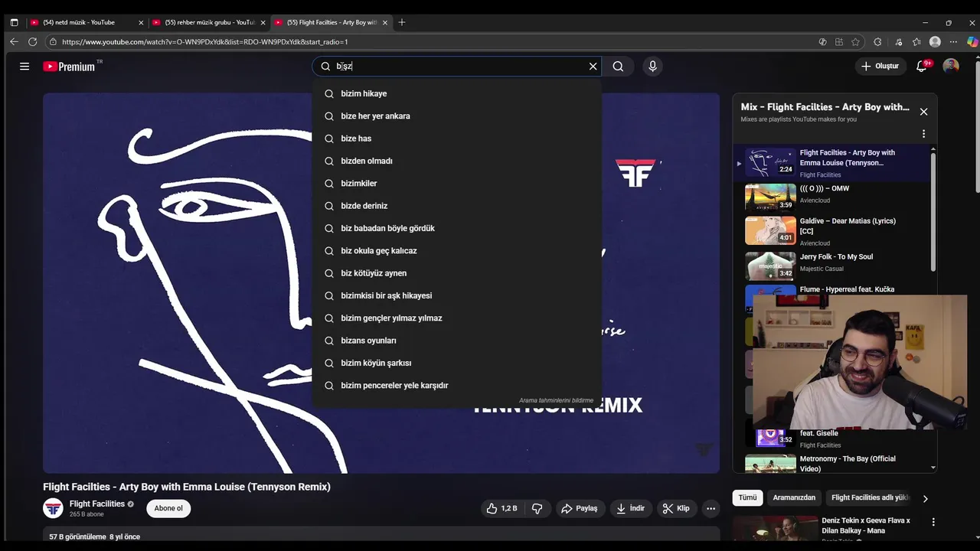Close the '(55) Flight Facilties - Arty Boy' tab

click(x=385, y=22)
